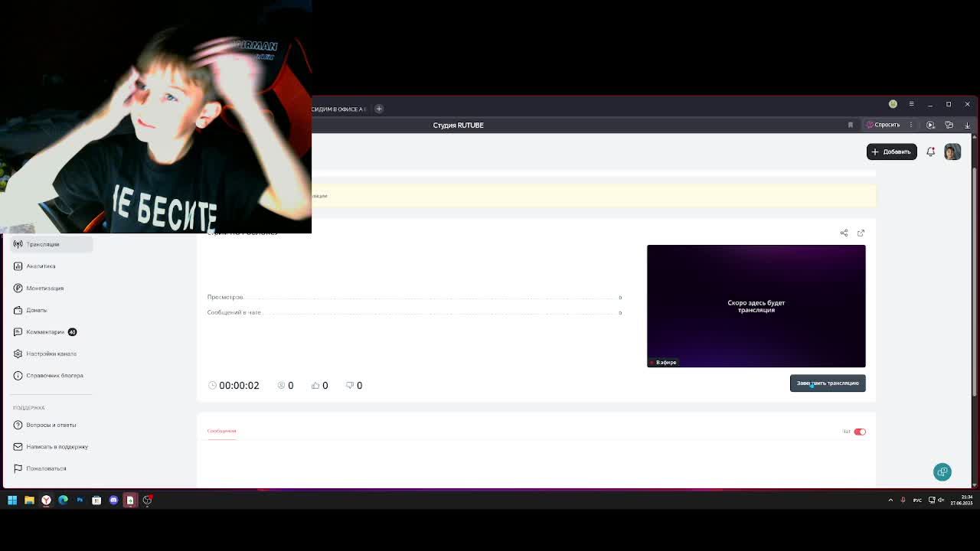Viewport: 980px width, 551px height.
Task: Click the Справочник блогера info icon
Action: (18, 376)
